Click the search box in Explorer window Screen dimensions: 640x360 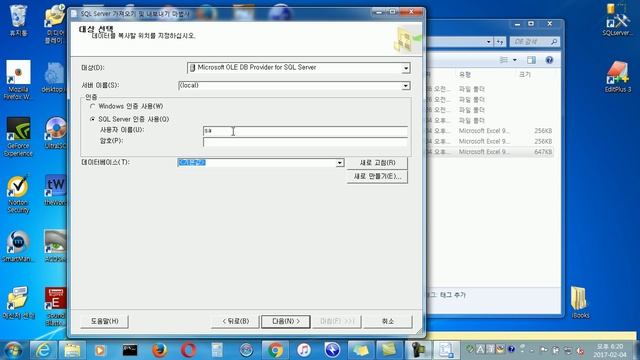tap(534, 42)
